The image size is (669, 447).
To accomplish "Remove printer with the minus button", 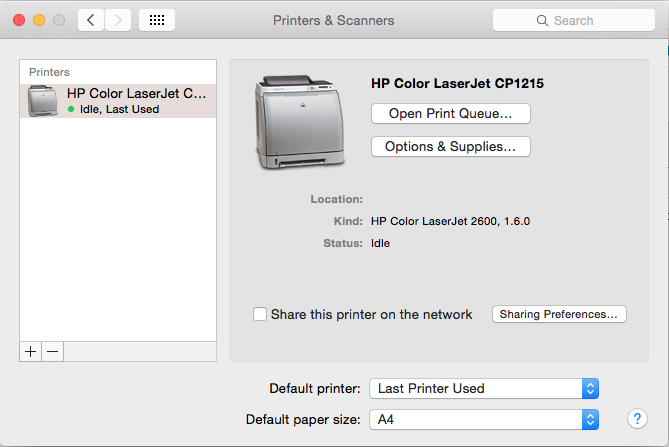I will pyautogui.click(x=53, y=351).
